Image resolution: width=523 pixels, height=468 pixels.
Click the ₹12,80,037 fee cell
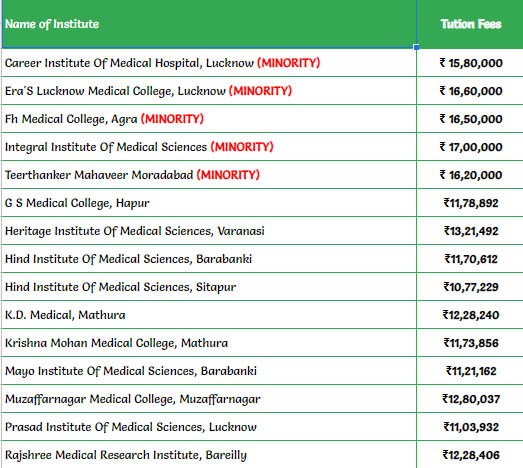[470, 399]
